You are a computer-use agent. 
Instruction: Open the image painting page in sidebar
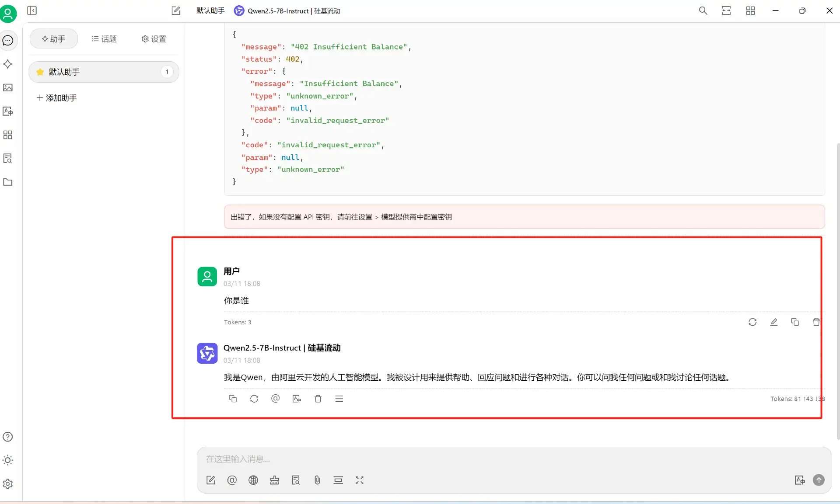[8, 88]
